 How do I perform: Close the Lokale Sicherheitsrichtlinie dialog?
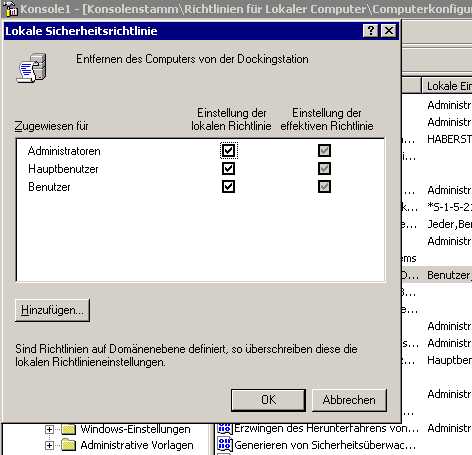389,31
